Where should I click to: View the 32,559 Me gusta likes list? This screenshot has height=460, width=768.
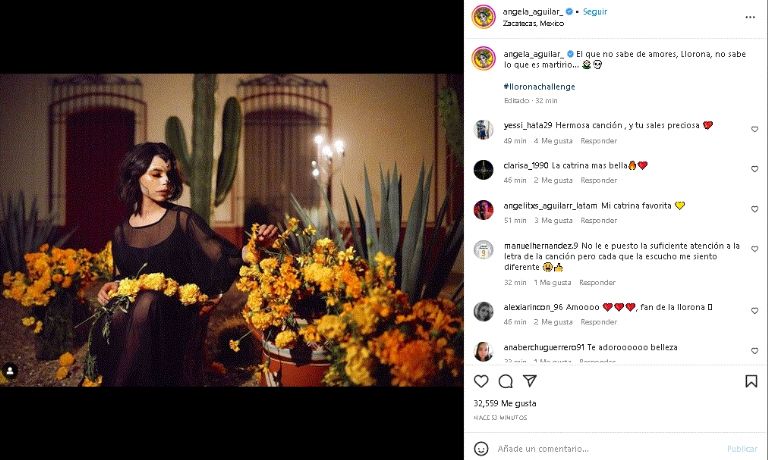pos(506,402)
